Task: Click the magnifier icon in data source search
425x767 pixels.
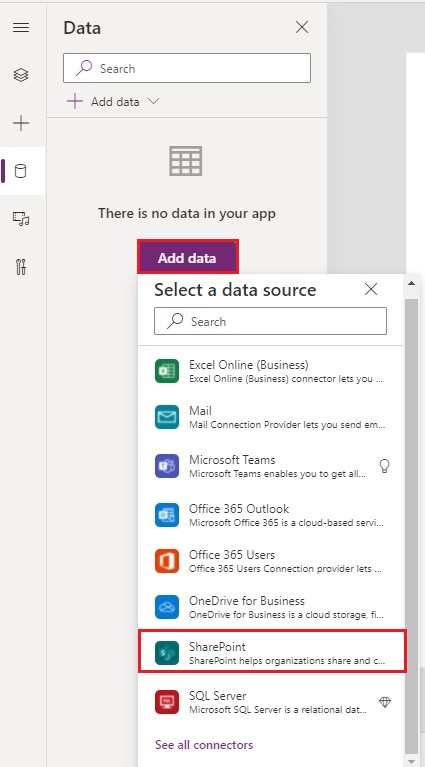Action: point(175,321)
